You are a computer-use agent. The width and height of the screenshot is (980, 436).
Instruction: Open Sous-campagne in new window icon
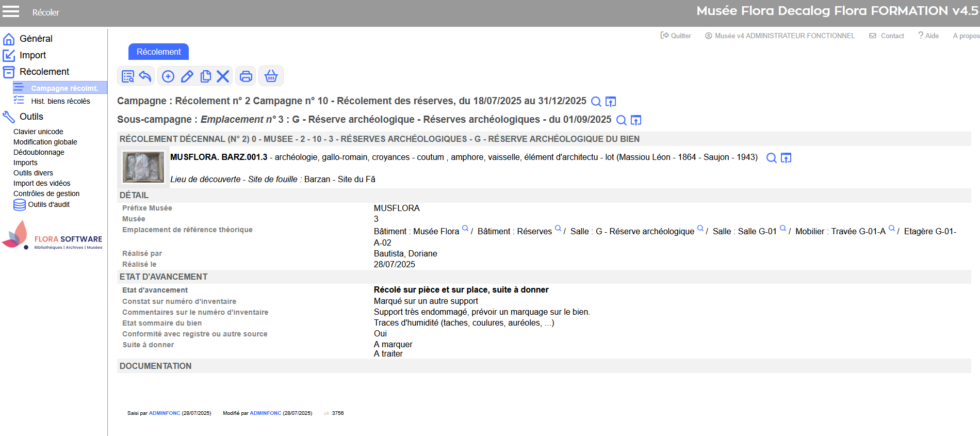coord(636,120)
